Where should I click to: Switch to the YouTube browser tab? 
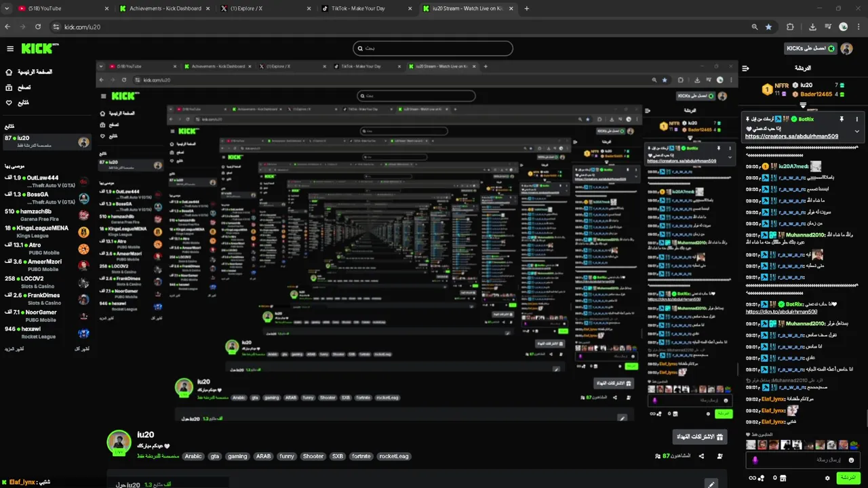coord(61,8)
